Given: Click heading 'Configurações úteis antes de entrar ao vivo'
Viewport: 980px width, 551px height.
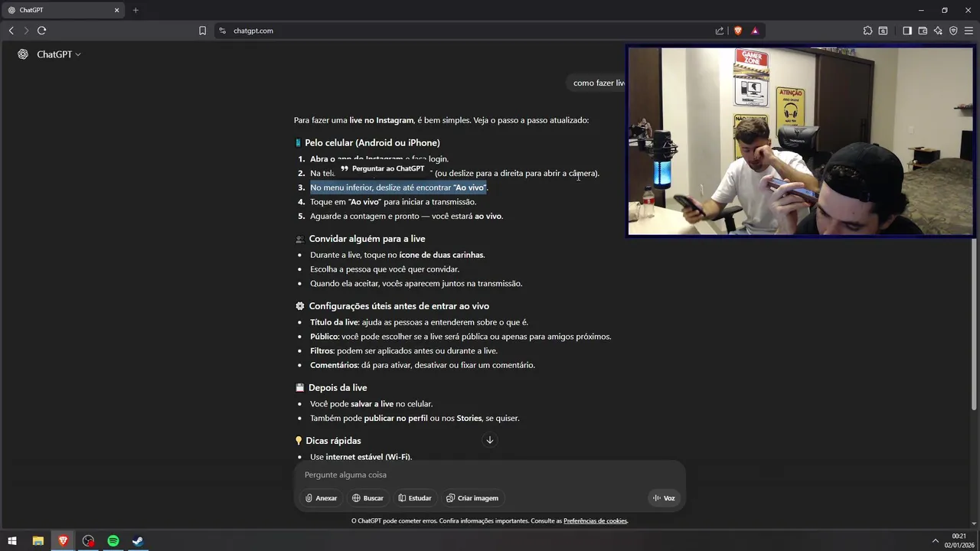Looking at the screenshot, I should click(x=399, y=306).
